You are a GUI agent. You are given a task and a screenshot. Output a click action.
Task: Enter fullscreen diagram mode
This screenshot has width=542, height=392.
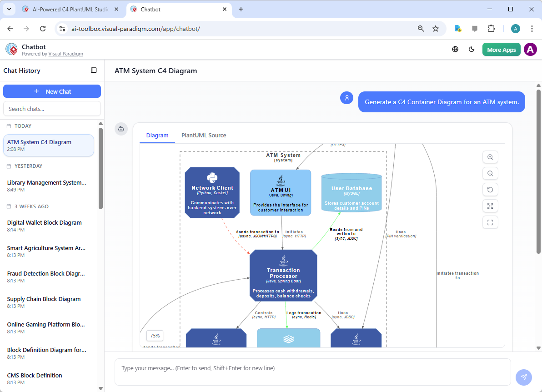click(490, 222)
